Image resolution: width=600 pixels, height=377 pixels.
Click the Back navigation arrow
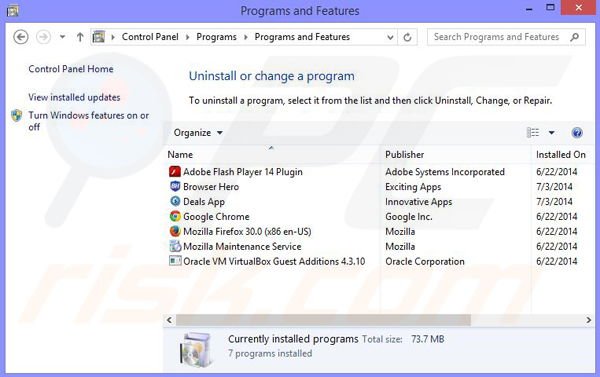pos(21,37)
